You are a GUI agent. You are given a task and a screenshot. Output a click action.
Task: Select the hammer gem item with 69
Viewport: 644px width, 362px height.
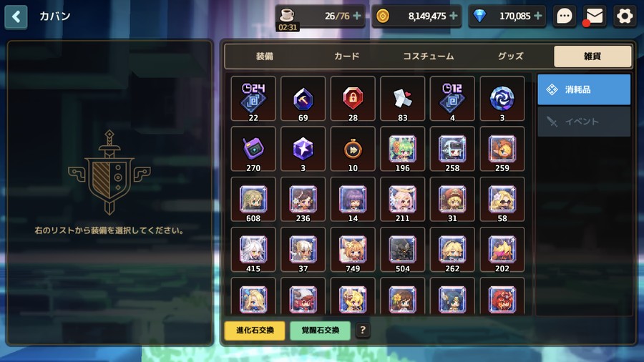click(x=303, y=99)
